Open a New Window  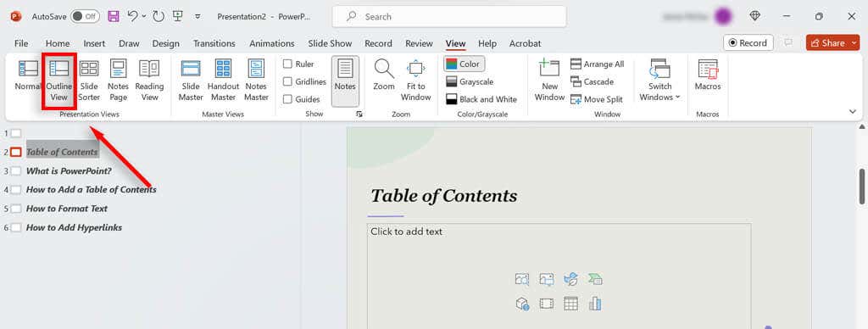549,81
